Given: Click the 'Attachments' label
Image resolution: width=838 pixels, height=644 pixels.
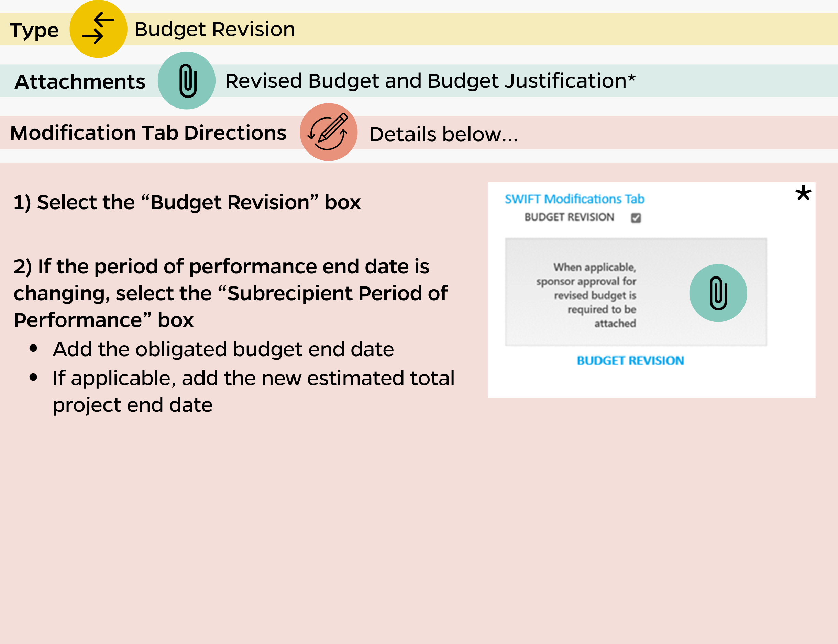Looking at the screenshot, I should [x=80, y=81].
